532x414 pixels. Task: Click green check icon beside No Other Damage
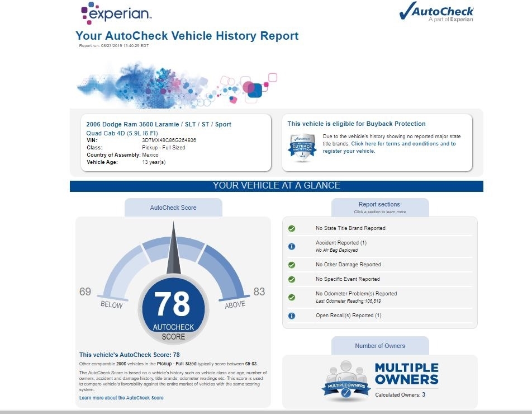click(x=291, y=265)
